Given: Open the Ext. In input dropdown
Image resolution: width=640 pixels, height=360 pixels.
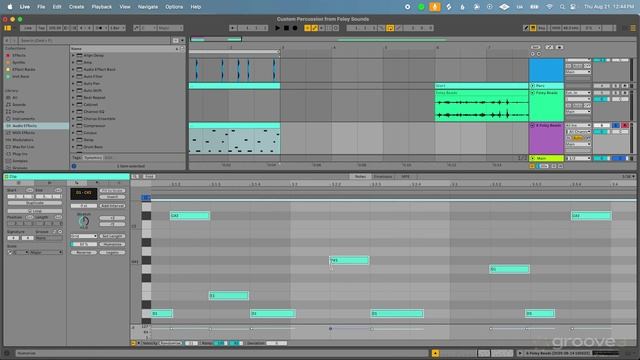Looking at the screenshot, I should click(x=578, y=93).
